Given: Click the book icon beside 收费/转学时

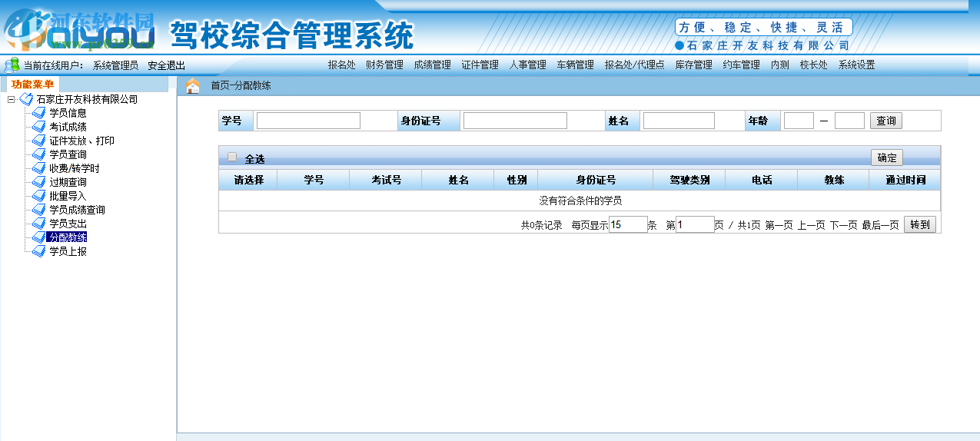Looking at the screenshot, I should [x=38, y=168].
